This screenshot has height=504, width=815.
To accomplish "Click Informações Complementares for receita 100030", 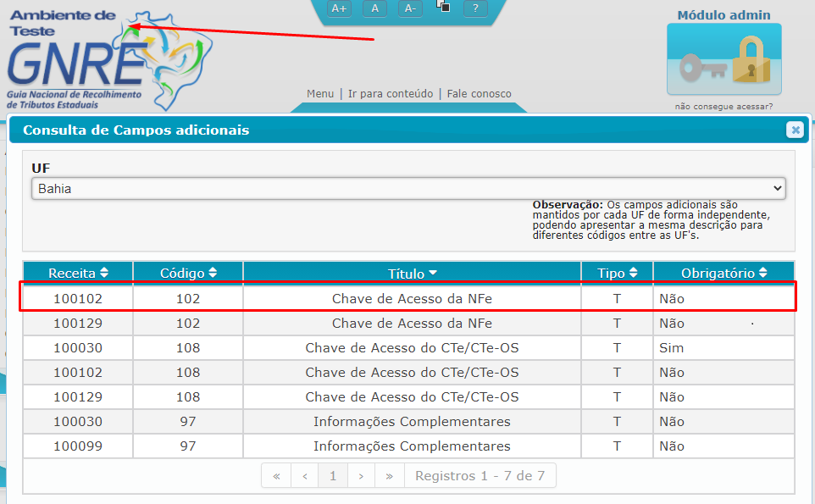I will (412, 421).
